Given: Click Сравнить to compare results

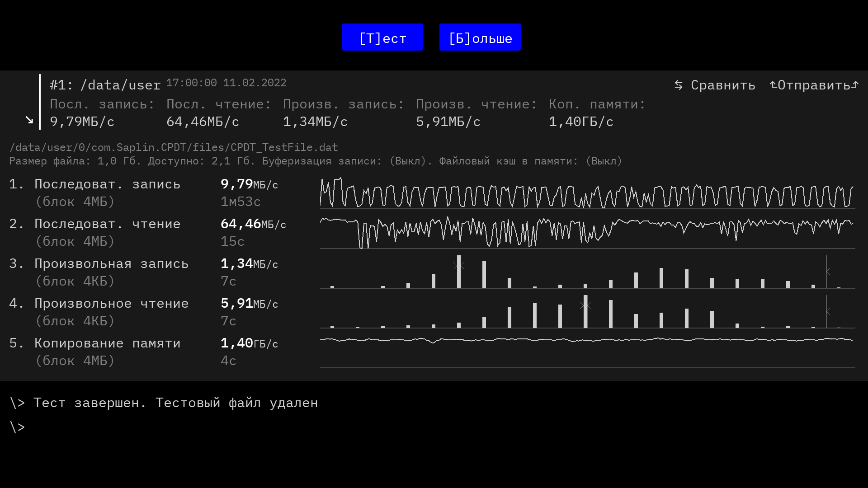Looking at the screenshot, I should (722, 85).
